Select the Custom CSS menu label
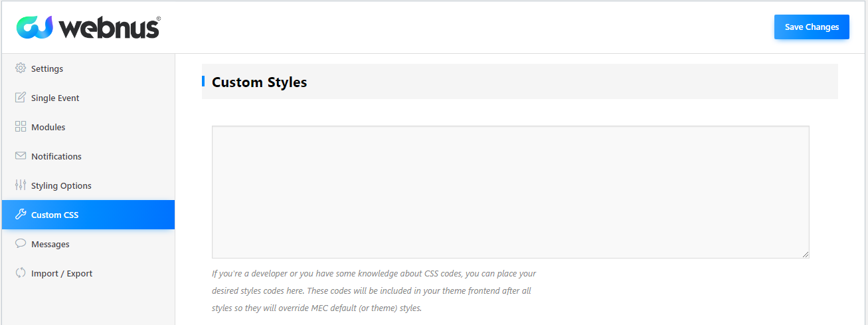 (x=55, y=215)
